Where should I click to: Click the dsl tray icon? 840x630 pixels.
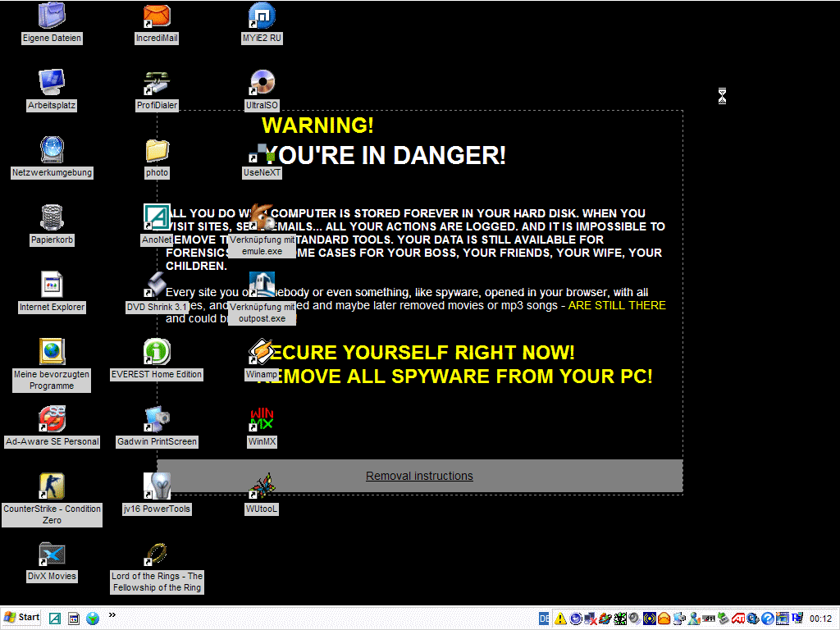(709, 619)
